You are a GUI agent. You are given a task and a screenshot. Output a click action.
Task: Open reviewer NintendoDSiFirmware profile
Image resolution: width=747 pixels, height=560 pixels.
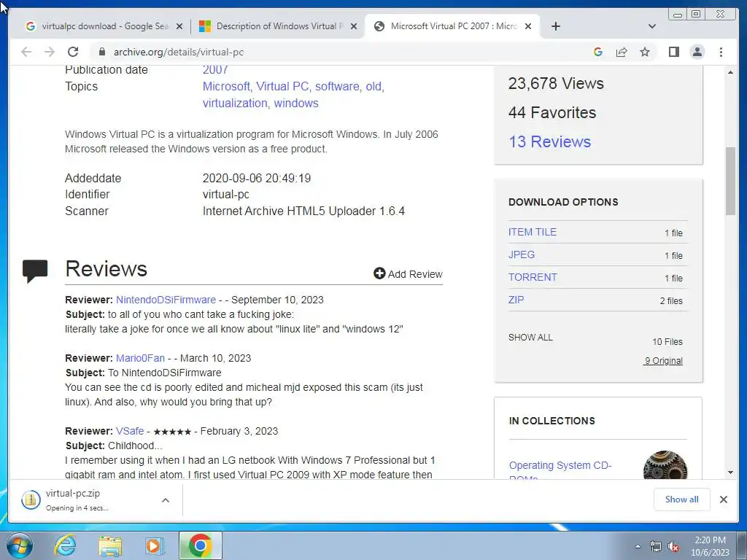(166, 300)
